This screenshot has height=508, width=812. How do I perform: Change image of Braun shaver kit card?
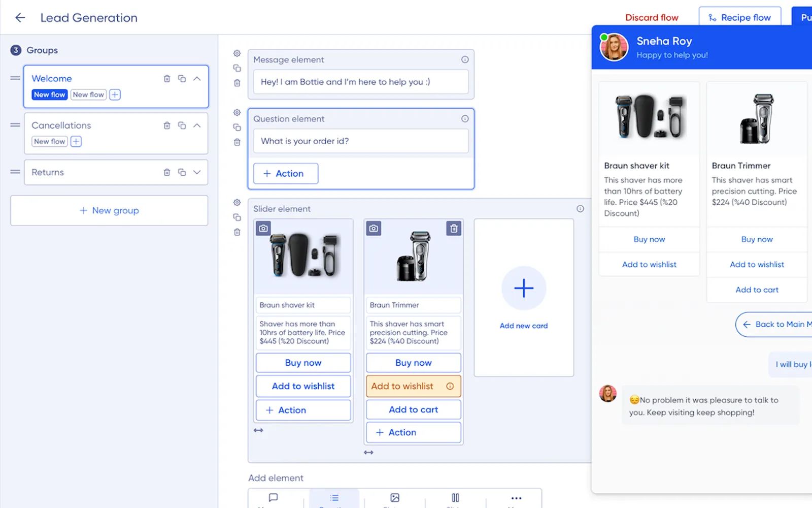[x=263, y=229]
